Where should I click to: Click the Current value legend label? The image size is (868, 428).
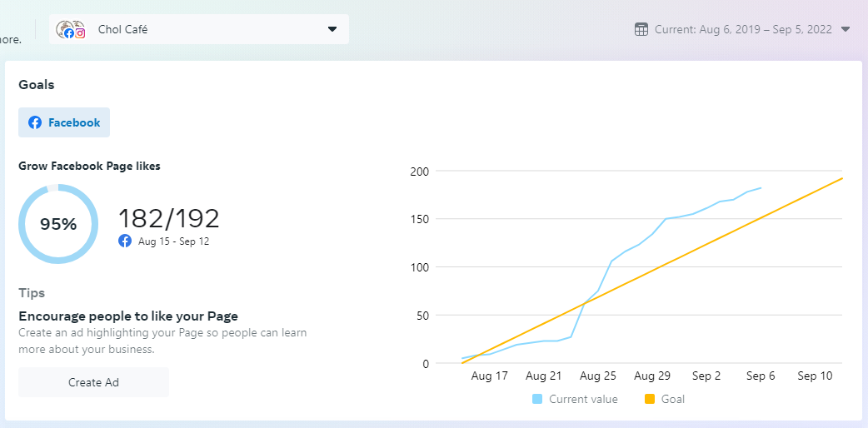click(583, 399)
